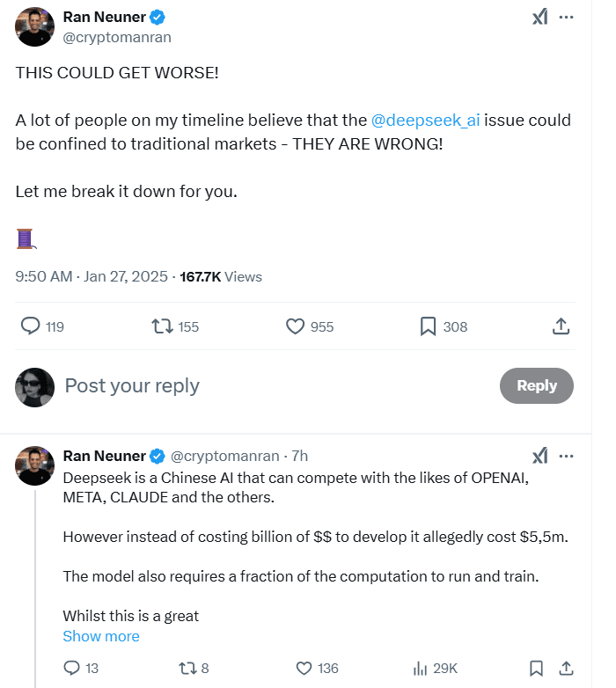Repost the thread reply with 8 reposts
The image size is (616, 688).
coord(187,668)
